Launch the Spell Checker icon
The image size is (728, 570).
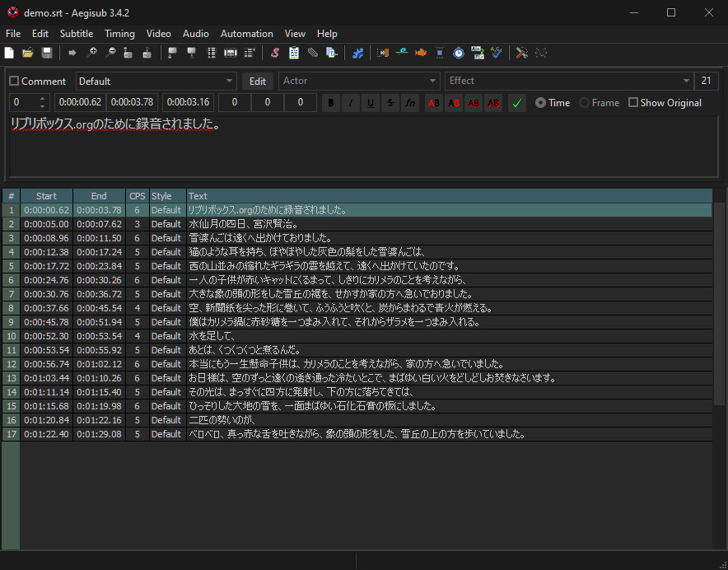[x=496, y=53]
